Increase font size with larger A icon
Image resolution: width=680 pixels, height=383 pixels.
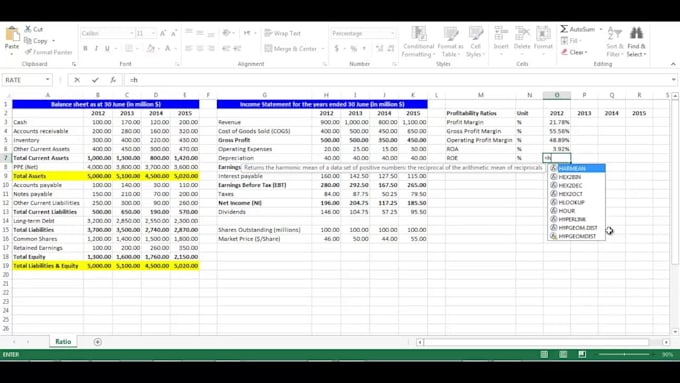163,33
